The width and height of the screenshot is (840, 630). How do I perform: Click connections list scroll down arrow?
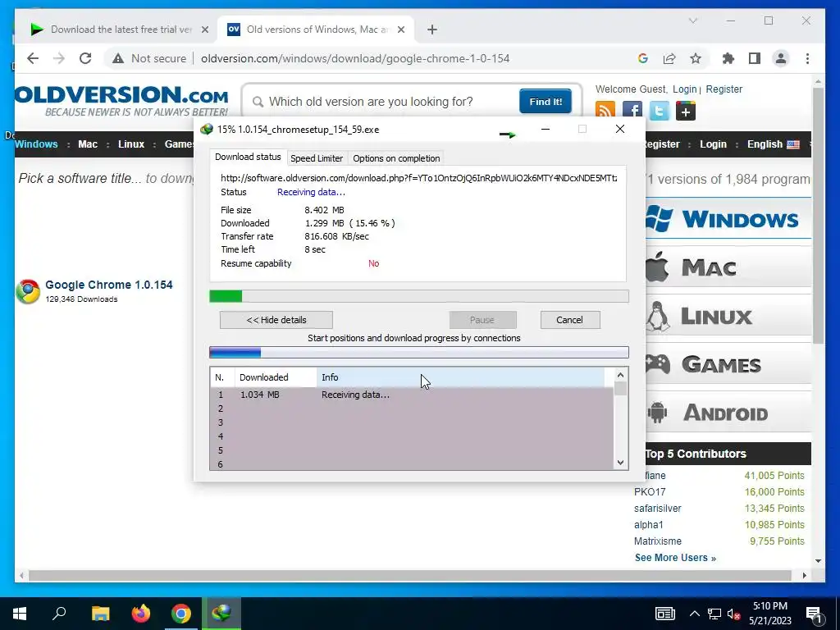pyautogui.click(x=620, y=463)
